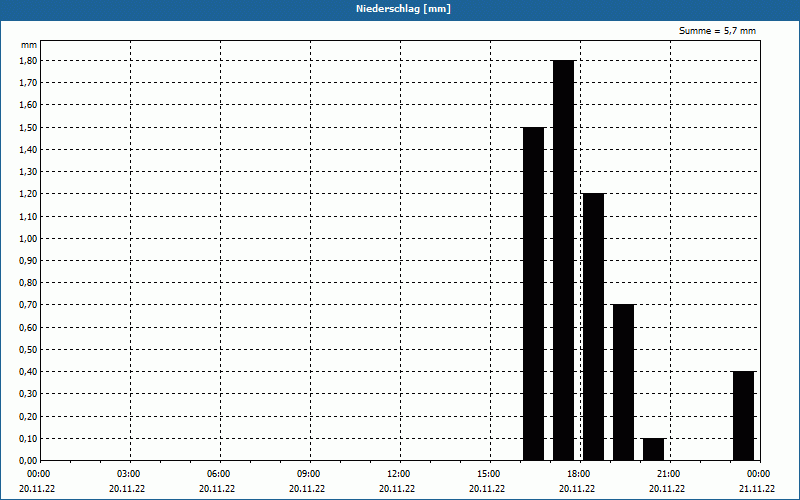800x500 pixels.
Task: Click the 0,70 mm precipitation bar
Action: (623, 383)
